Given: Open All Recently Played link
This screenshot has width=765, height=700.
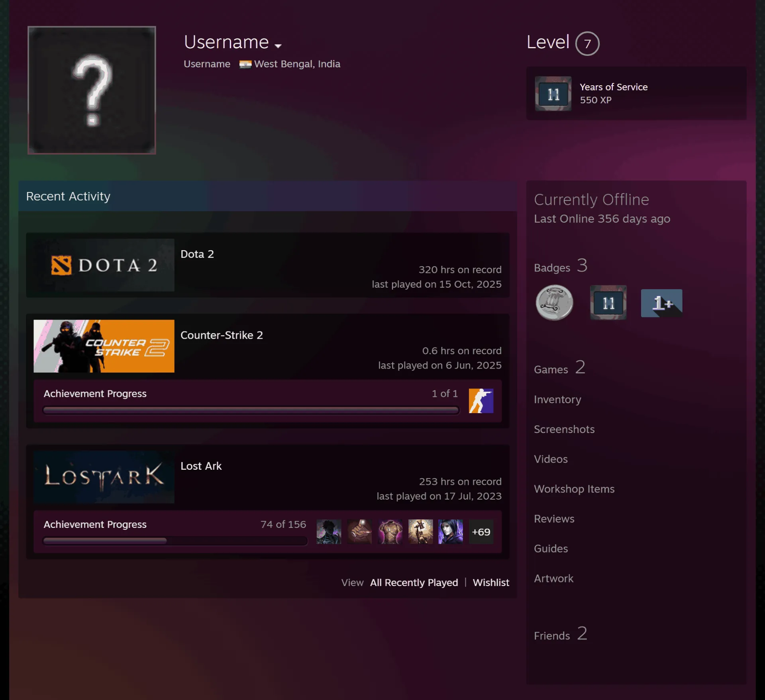Looking at the screenshot, I should coord(414,582).
